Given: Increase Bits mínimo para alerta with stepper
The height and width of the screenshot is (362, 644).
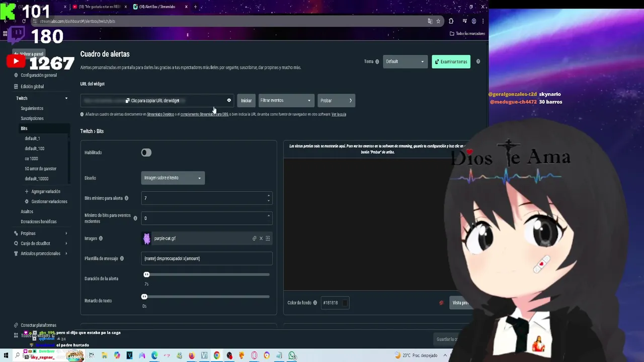Looking at the screenshot, I should (x=268, y=196).
